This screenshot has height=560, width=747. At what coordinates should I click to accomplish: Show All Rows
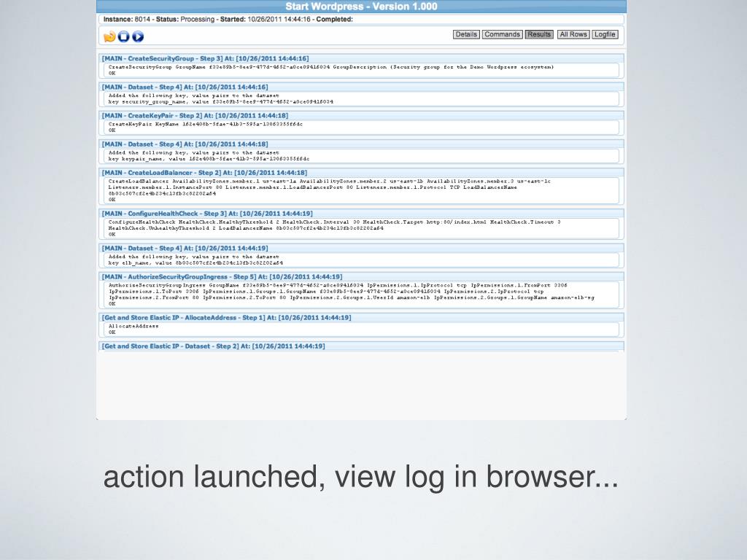coord(573,34)
